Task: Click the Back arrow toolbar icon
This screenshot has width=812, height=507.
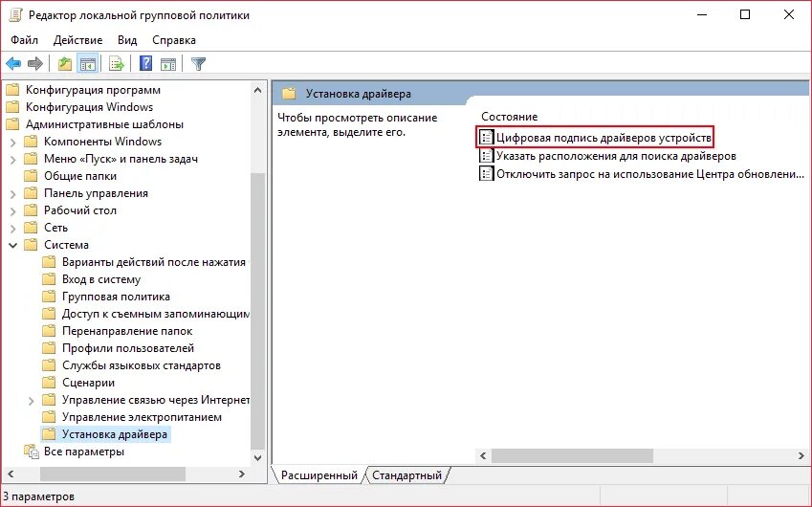Action: (x=13, y=64)
